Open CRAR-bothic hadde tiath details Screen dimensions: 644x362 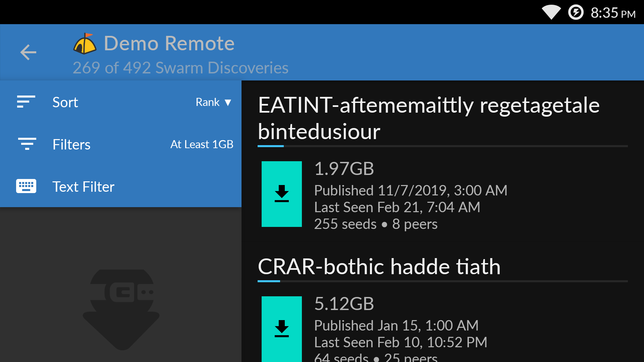(x=379, y=267)
